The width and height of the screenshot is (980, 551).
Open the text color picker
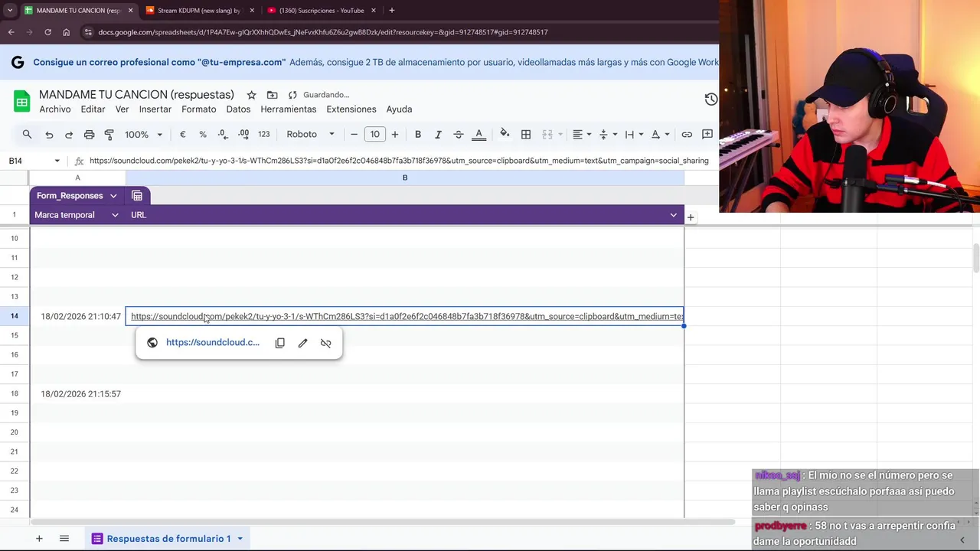pos(479,134)
